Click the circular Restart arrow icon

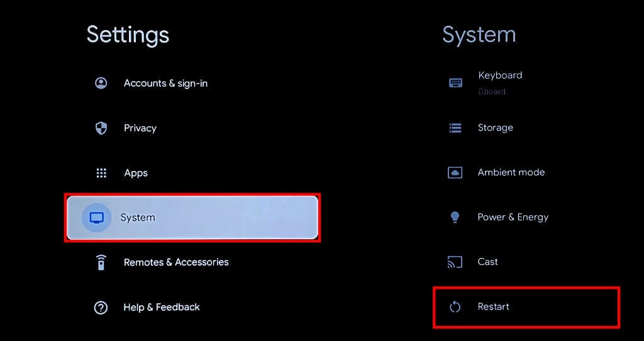pyautogui.click(x=455, y=306)
